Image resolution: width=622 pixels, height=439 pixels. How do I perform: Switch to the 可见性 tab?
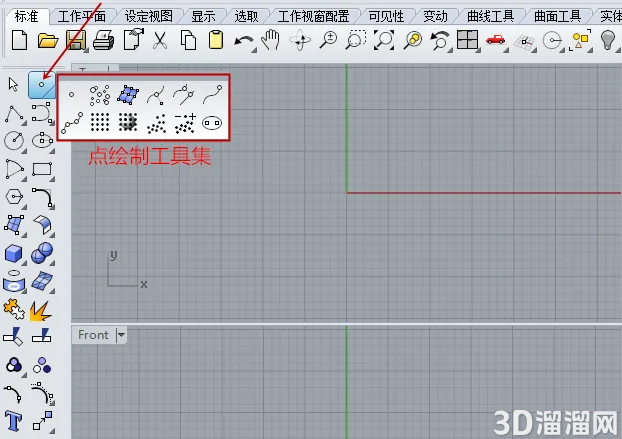pyautogui.click(x=386, y=16)
